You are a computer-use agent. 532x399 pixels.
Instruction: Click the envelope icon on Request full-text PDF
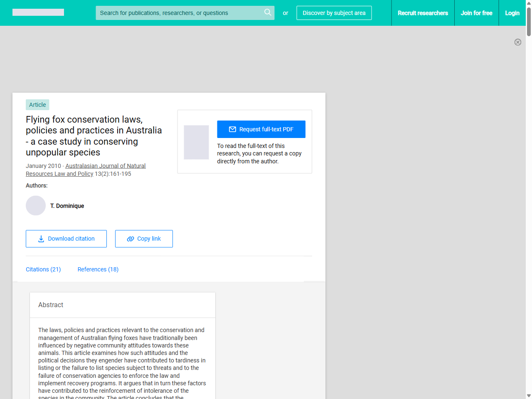(232, 129)
